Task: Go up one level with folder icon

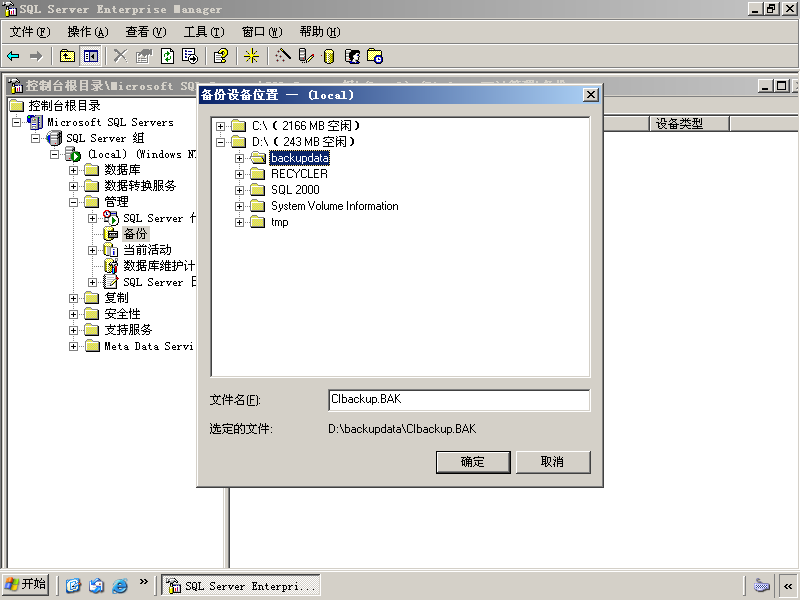Action: [67, 56]
